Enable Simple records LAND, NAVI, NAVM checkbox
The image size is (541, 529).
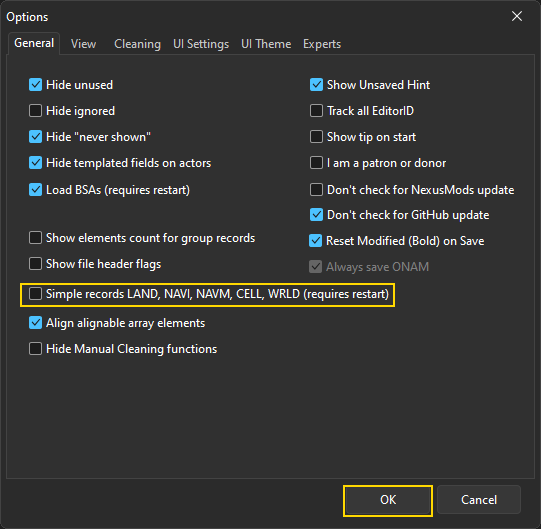[x=36, y=294]
